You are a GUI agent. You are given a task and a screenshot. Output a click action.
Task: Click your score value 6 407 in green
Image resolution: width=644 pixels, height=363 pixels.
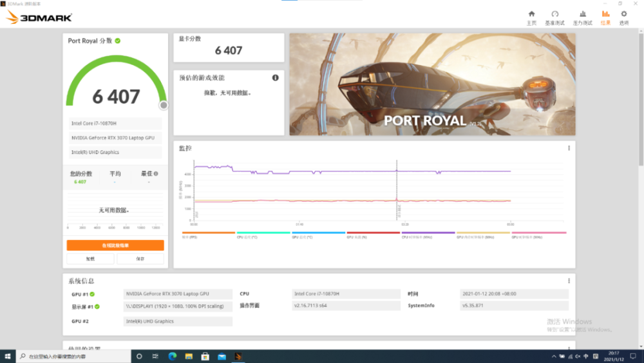[80, 182]
